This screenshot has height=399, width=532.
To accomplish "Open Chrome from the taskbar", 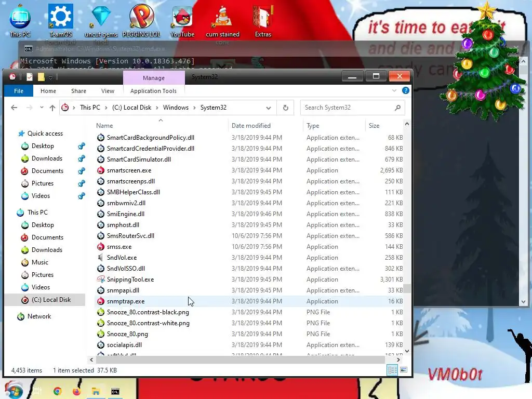I will 57,392.
